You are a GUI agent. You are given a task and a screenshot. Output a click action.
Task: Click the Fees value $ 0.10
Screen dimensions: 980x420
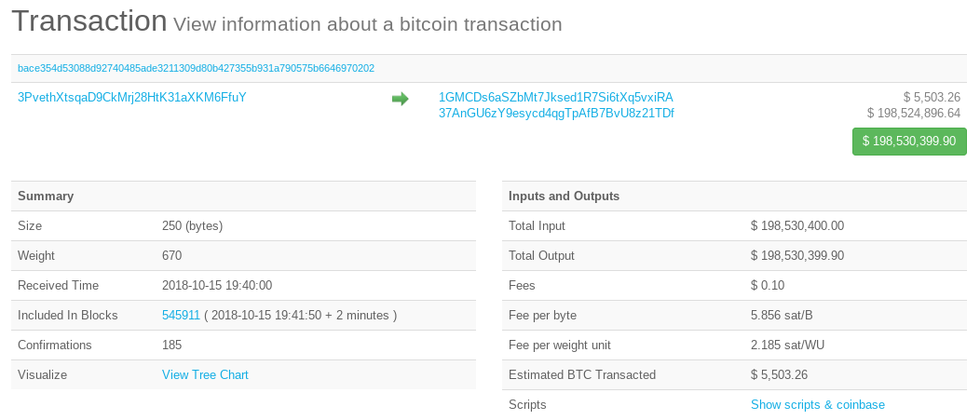pyautogui.click(x=768, y=286)
